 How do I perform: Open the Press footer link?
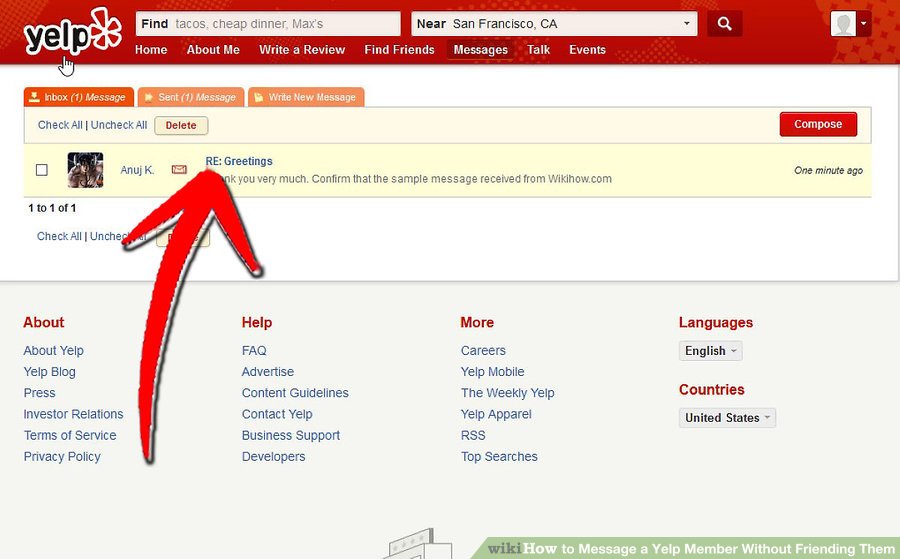coord(39,393)
